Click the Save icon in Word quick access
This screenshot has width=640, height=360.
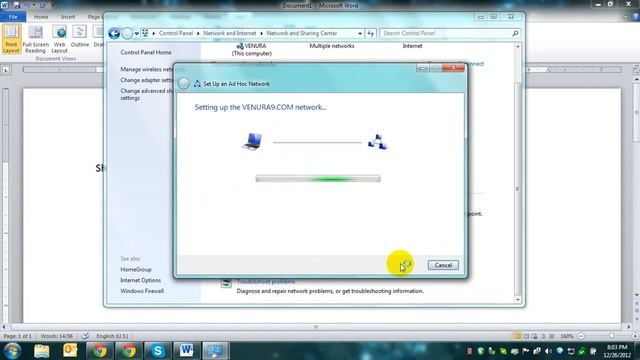(x=17, y=5)
